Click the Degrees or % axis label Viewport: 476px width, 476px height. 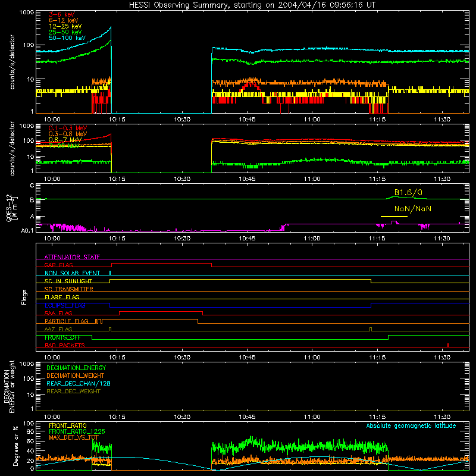pyautogui.click(x=15, y=446)
